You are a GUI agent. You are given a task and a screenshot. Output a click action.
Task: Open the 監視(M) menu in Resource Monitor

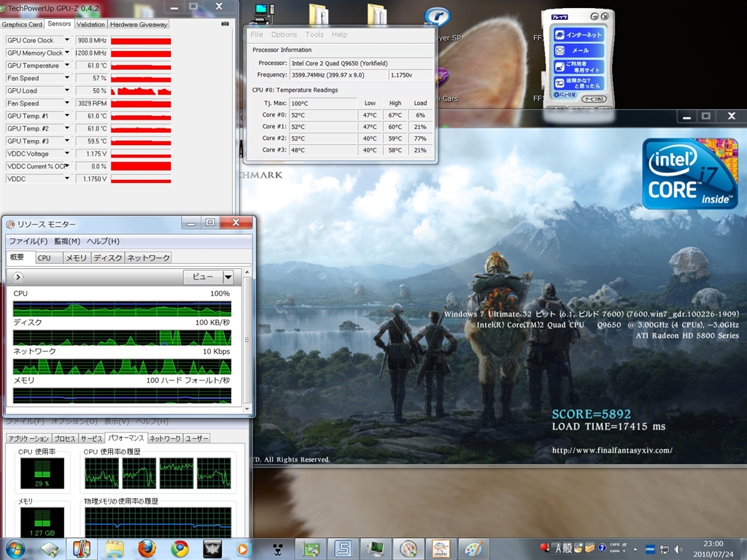tap(66, 241)
